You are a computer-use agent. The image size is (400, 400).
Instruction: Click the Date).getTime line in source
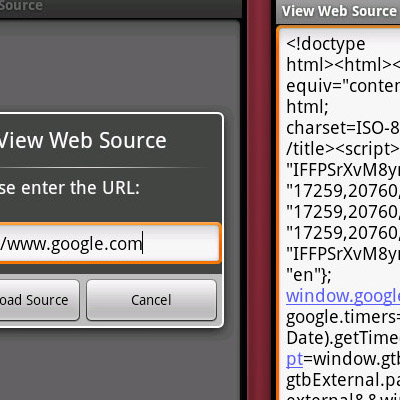click(x=343, y=338)
